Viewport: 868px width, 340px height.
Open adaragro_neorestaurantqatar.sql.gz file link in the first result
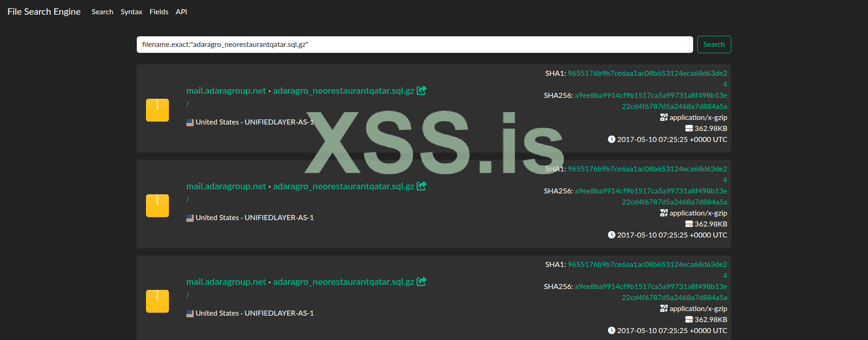point(343,91)
